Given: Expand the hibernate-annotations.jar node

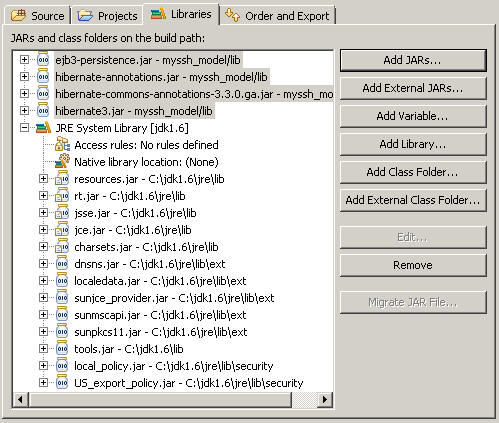Looking at the screenshot, I should [x=24, y=77].
